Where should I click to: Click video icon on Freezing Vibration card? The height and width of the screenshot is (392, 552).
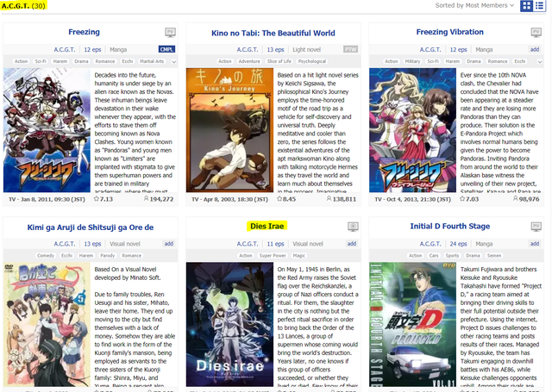pyautogui.click(x=535, y=33)
